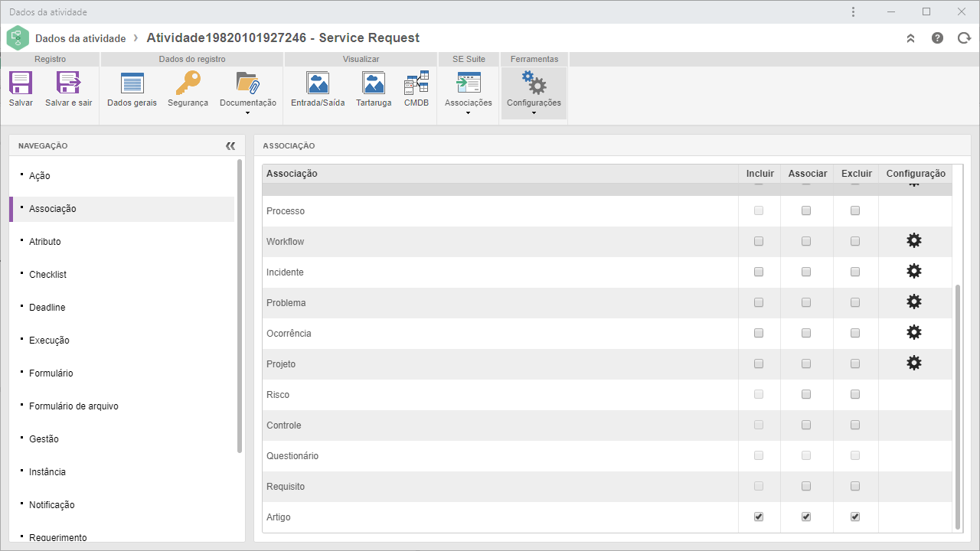Click the Configuração column header
The width and height of the screenshot is (980, 551).
pos(916,174)
